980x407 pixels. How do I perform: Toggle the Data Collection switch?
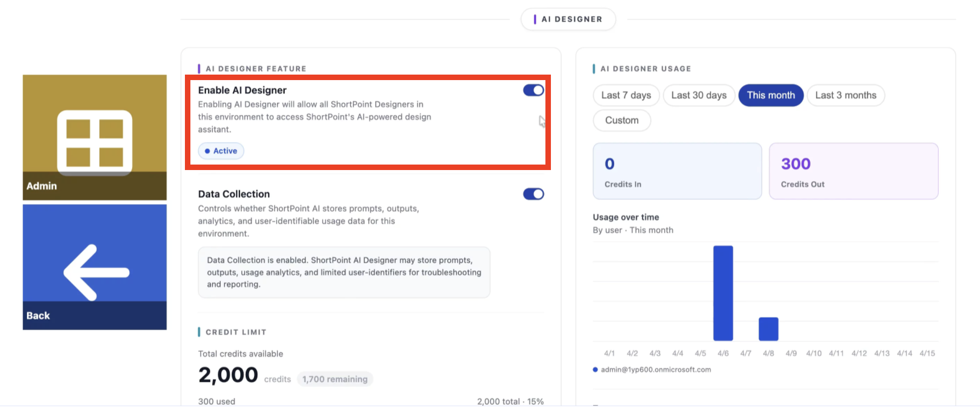point(533,194)
